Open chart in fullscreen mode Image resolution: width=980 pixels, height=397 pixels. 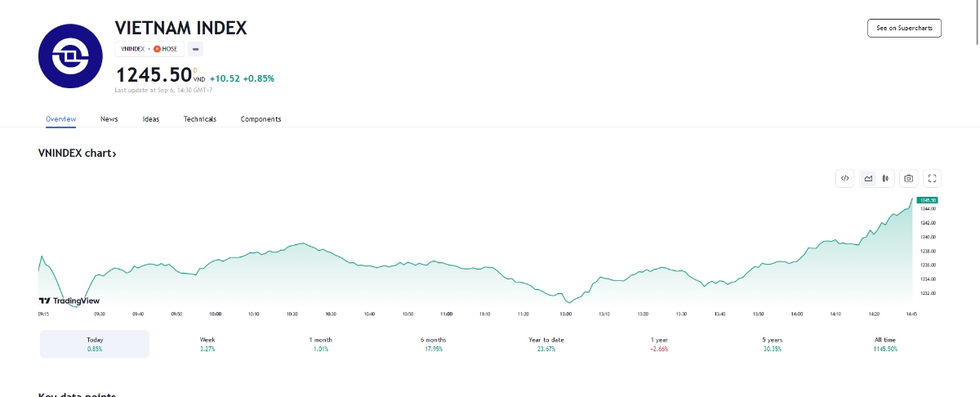click(933, 178)
